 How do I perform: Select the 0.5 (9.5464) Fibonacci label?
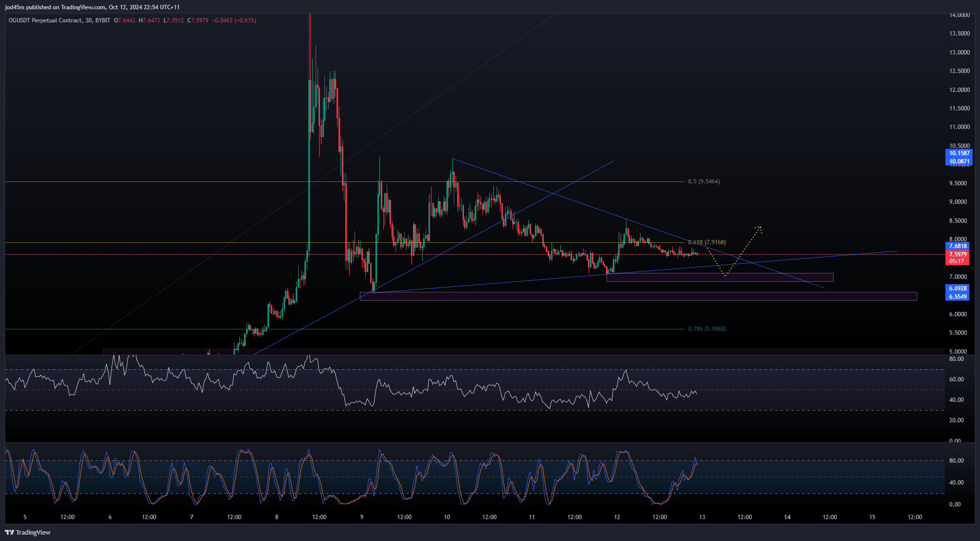(704, 181)
